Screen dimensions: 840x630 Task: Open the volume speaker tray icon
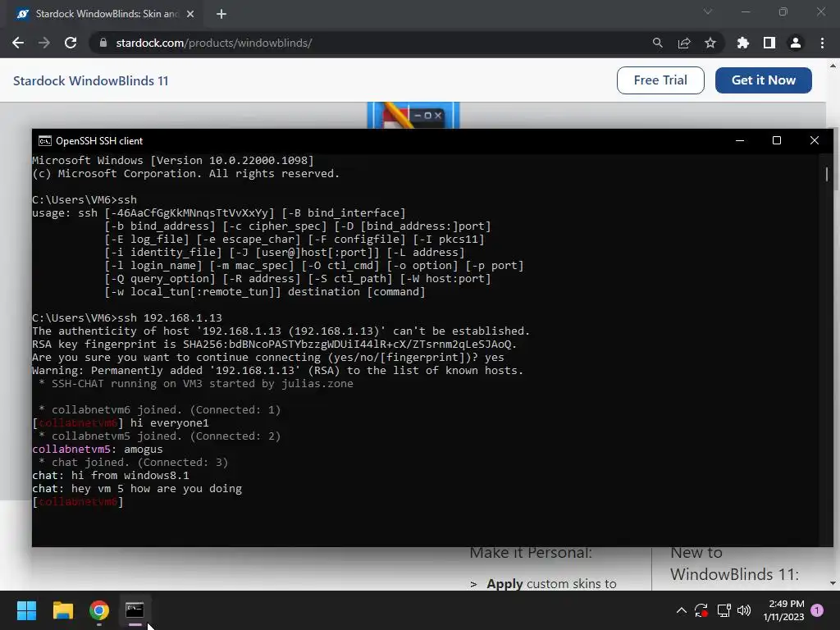coord(744,610)
